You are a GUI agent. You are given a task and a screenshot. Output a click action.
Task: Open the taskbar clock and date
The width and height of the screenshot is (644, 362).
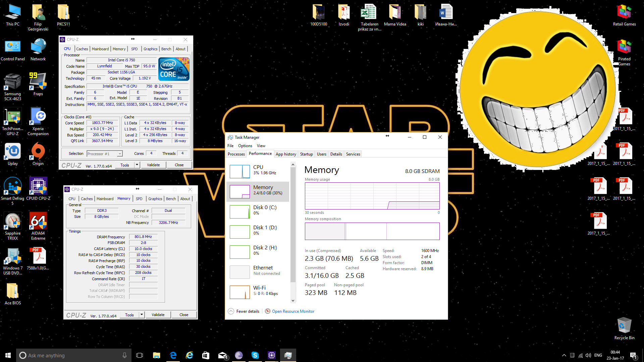coord(615,355)
